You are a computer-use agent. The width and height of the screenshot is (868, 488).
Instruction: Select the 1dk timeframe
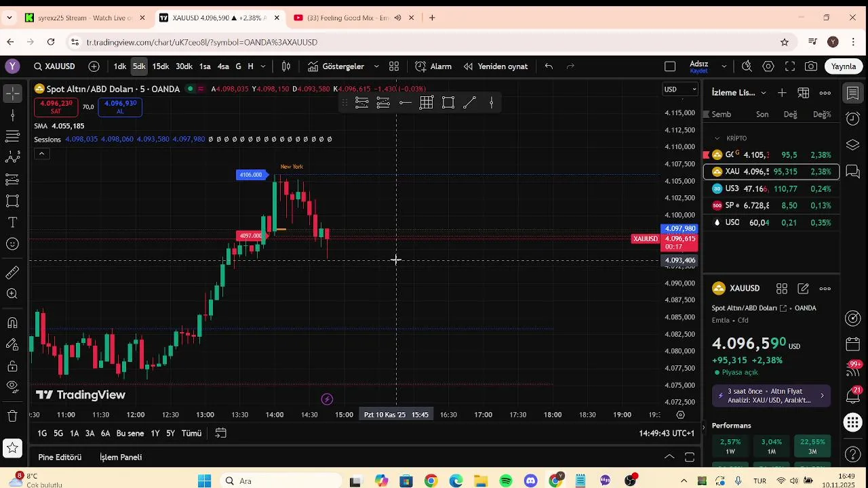click(x=119, y=66)
